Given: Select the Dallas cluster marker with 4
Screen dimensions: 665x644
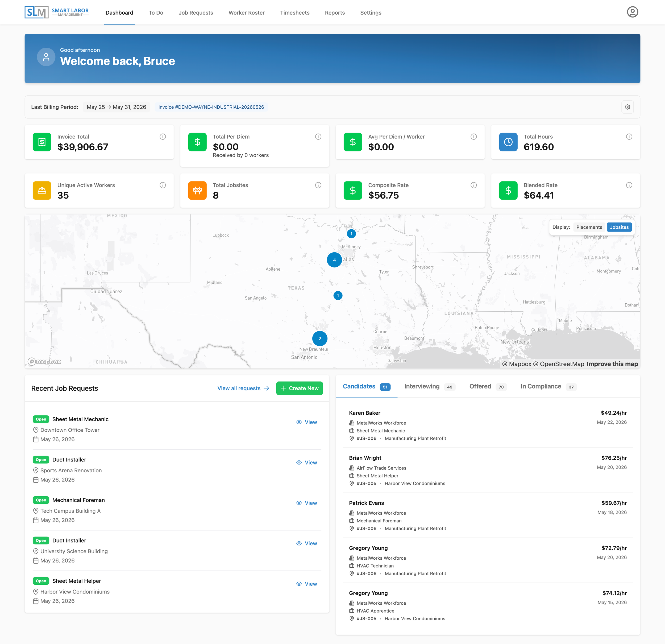Looking at the screenshot, I should click(334, 260).
